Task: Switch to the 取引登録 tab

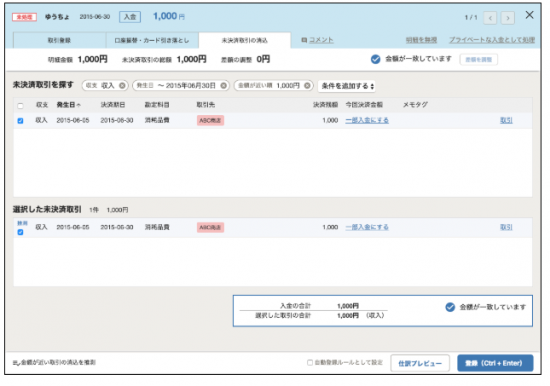Action: pos(59,40)
